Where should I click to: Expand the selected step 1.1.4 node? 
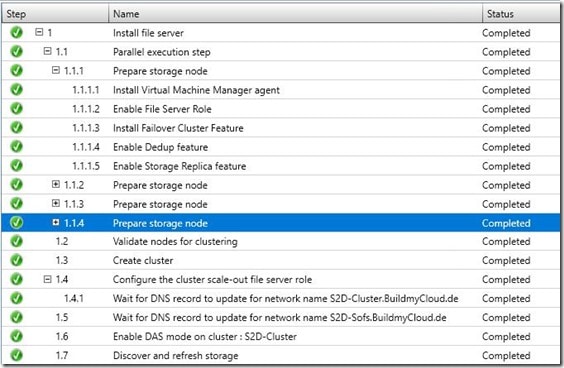click(x=56, y=222)
